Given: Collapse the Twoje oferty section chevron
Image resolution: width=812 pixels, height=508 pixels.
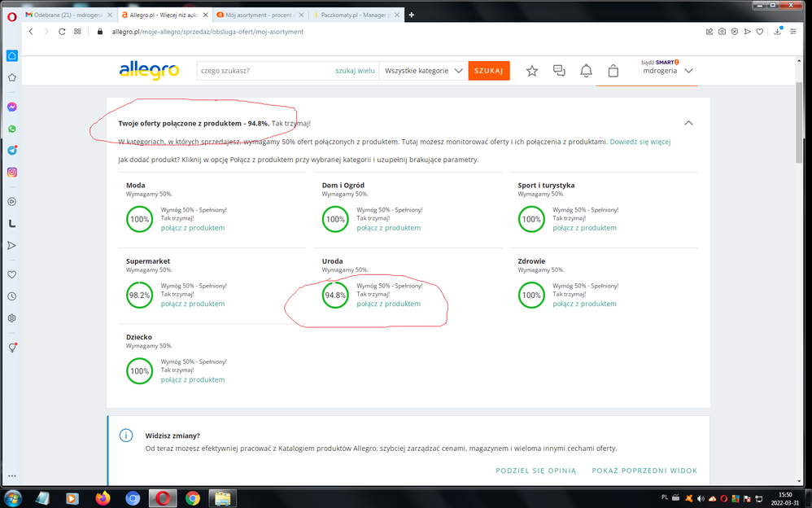Looking at the screenshot, I should click(x=688, y=123).
